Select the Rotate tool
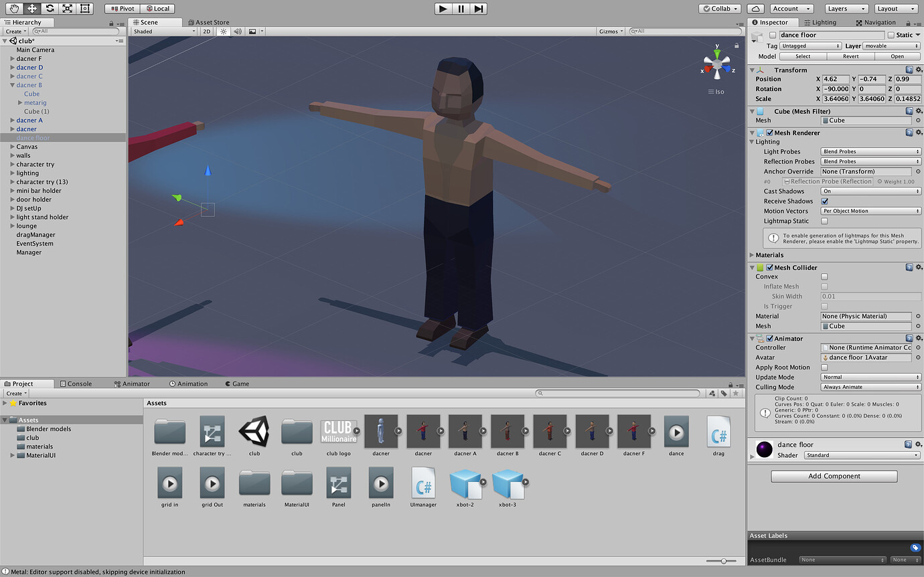 48,8
